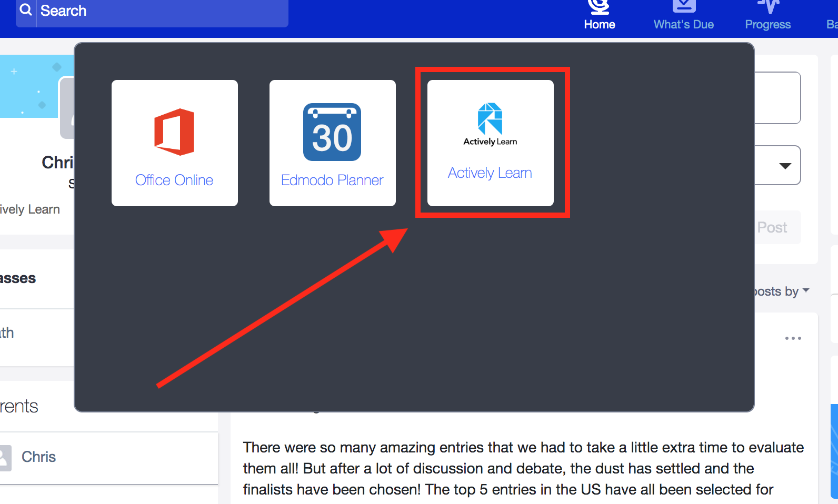Open the profile name in the sidebar
The height and width of the screenshot is (504, 838).
[x=58, y=162]
